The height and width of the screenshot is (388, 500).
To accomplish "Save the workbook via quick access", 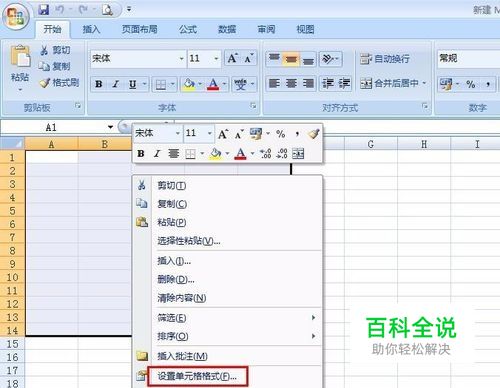I will [x=43, y=10].
